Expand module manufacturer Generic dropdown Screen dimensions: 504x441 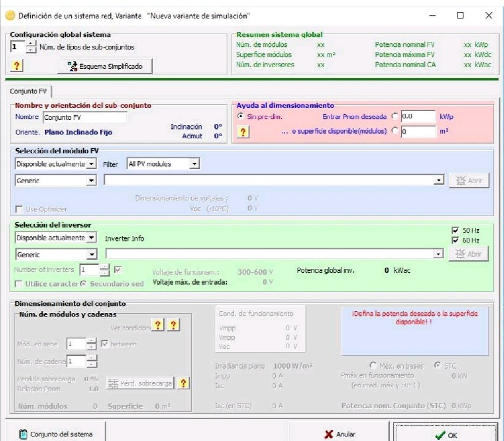point(91,180)
